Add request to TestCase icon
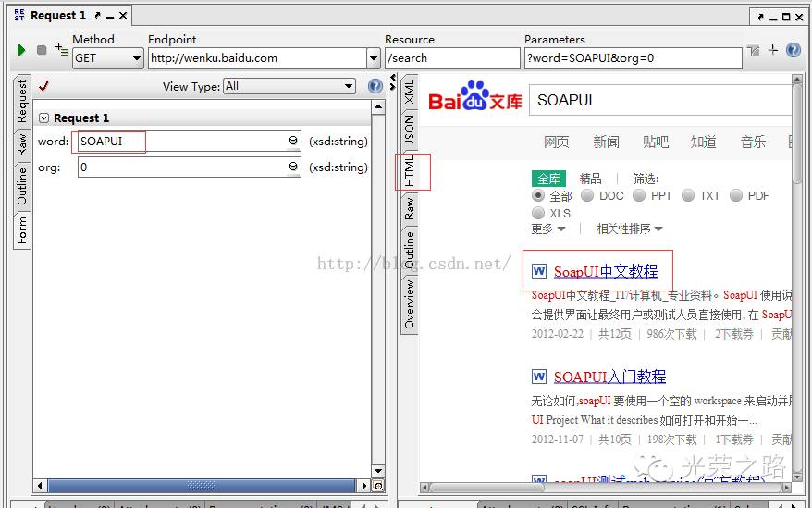 pos(62,50)
